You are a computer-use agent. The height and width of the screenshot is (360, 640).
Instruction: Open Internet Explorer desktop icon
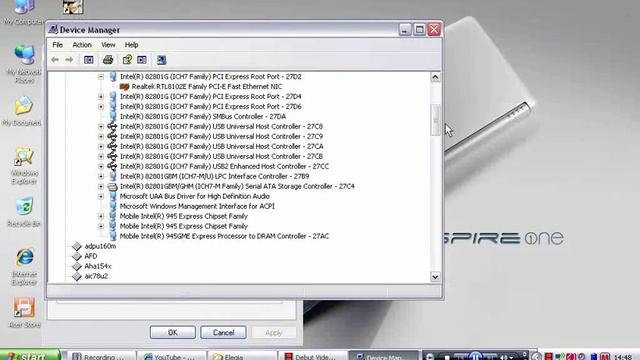pos(24,266)
